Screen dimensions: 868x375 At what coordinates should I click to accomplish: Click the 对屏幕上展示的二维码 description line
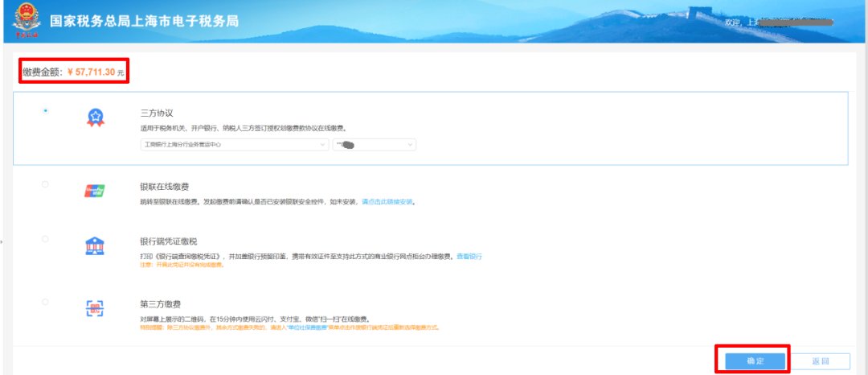click(x=256, y=319)
